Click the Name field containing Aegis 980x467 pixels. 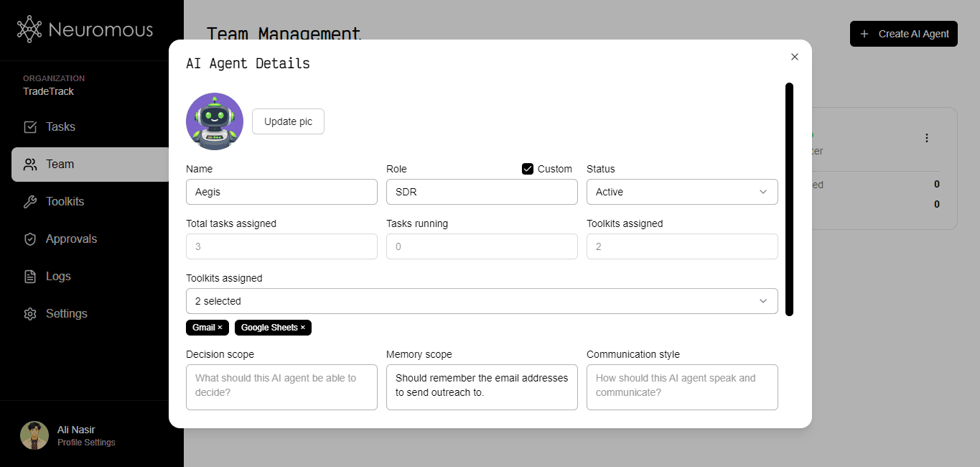pos(281,192)
